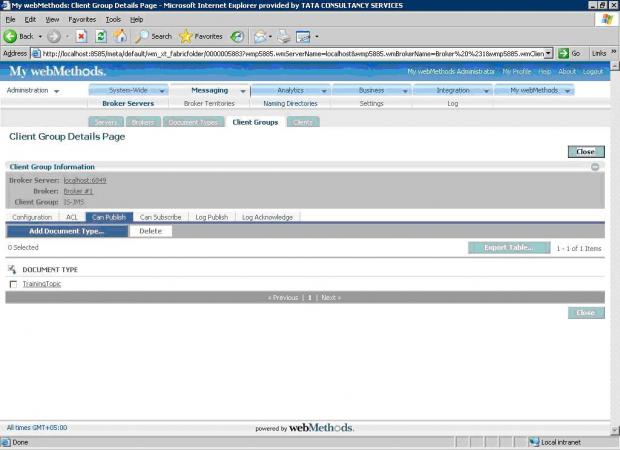Open the Broker Territories submenu item

tap(209, 103)
